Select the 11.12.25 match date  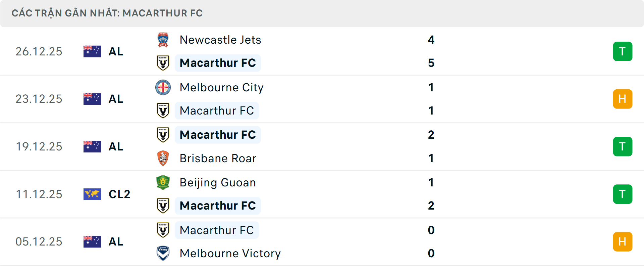39,194
